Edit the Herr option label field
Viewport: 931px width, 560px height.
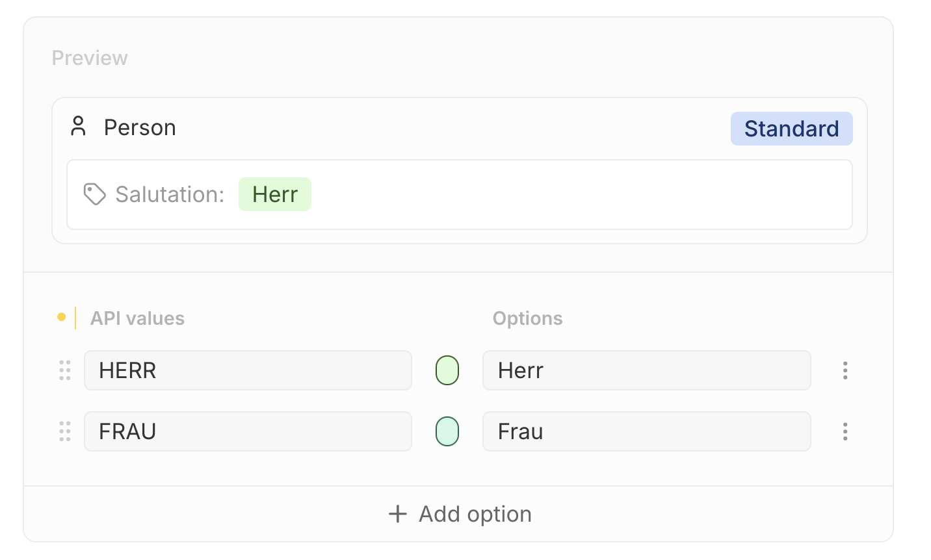point(646,370)
